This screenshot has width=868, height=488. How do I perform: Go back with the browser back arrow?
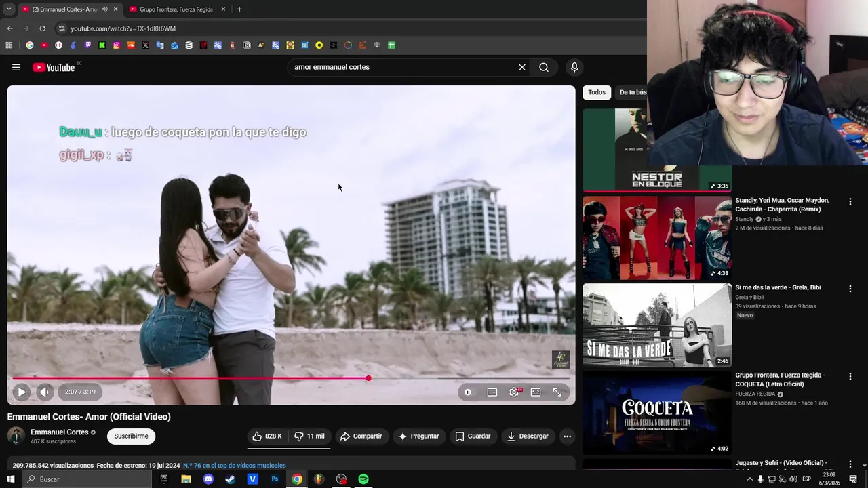coord(9,28)
